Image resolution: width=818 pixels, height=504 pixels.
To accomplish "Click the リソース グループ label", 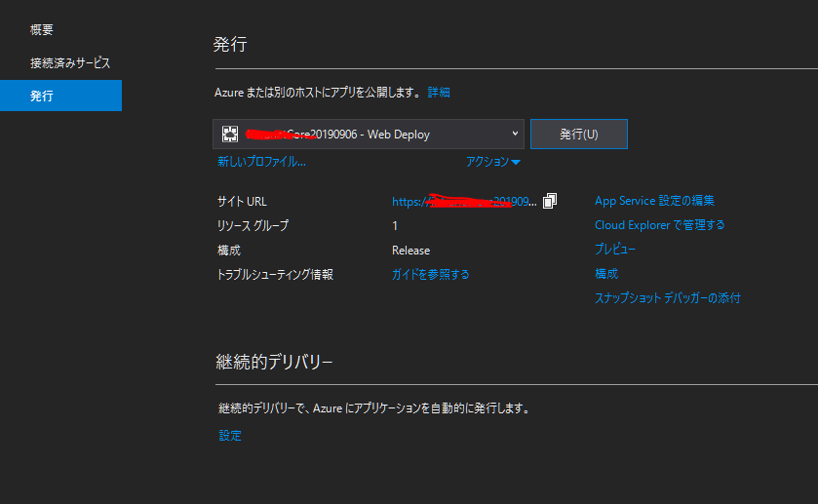I will [253, 225].
